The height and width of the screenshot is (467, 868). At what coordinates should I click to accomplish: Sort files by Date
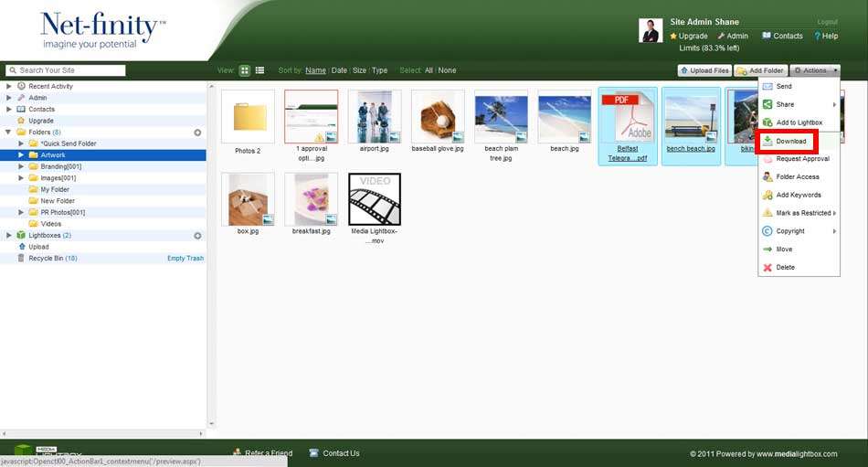pyautogui.click(x=339, y=70)
